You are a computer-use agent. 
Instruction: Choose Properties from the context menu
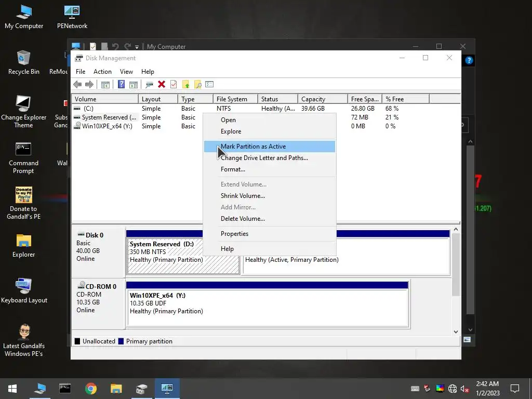pyautogui.click(x=270, y=234)
